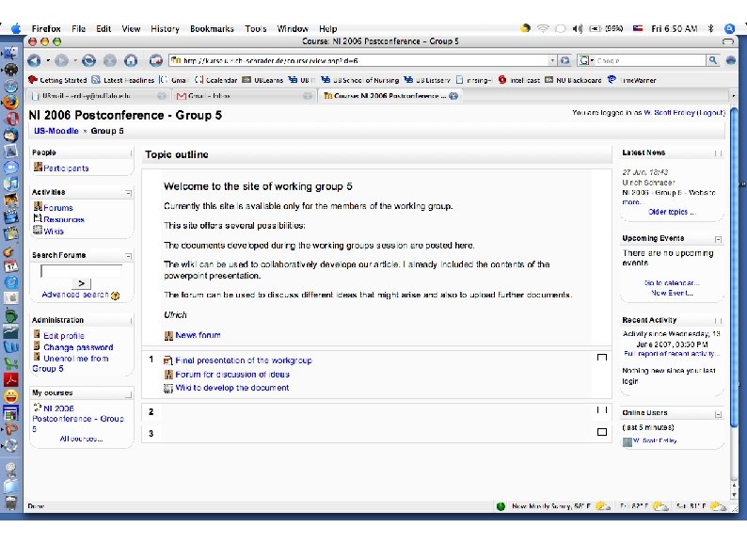Follow the Older topics link

tap(672, 212)
